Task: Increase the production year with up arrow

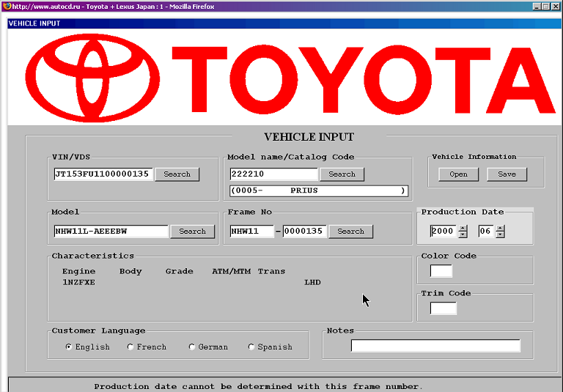Action: point(463,228)
